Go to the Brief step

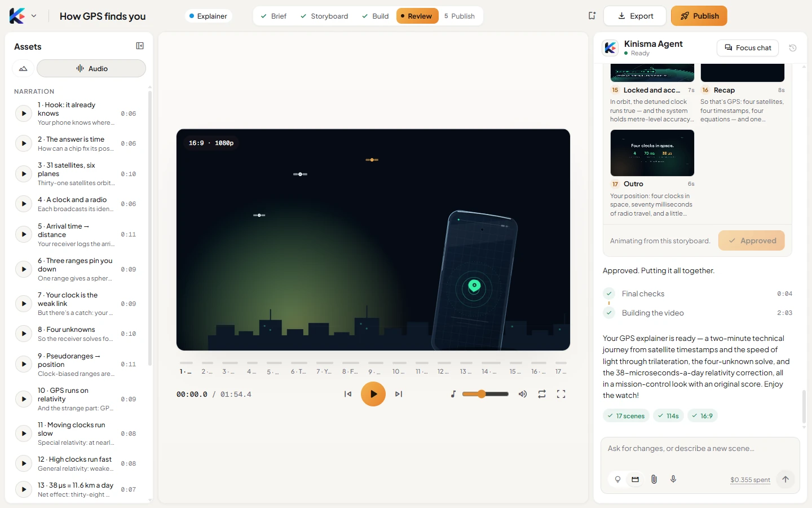pyautogui.click(x=273, y=16)
